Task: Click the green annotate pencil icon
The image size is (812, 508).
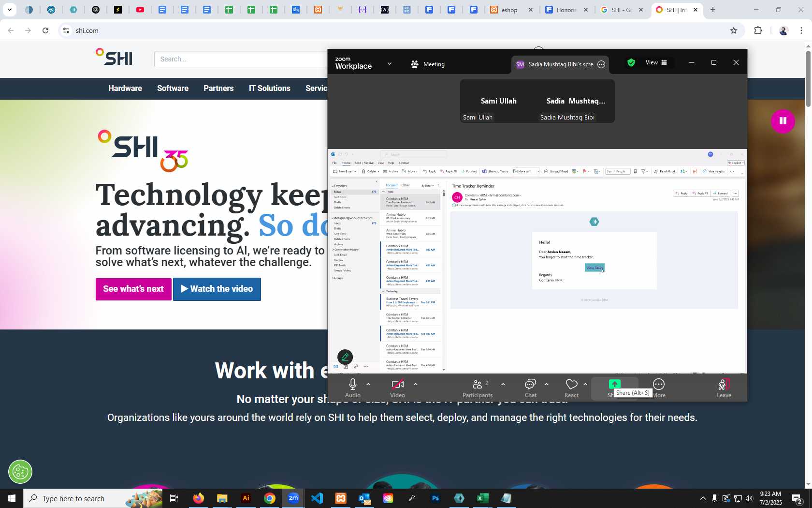Action: (x=345, y=357)
